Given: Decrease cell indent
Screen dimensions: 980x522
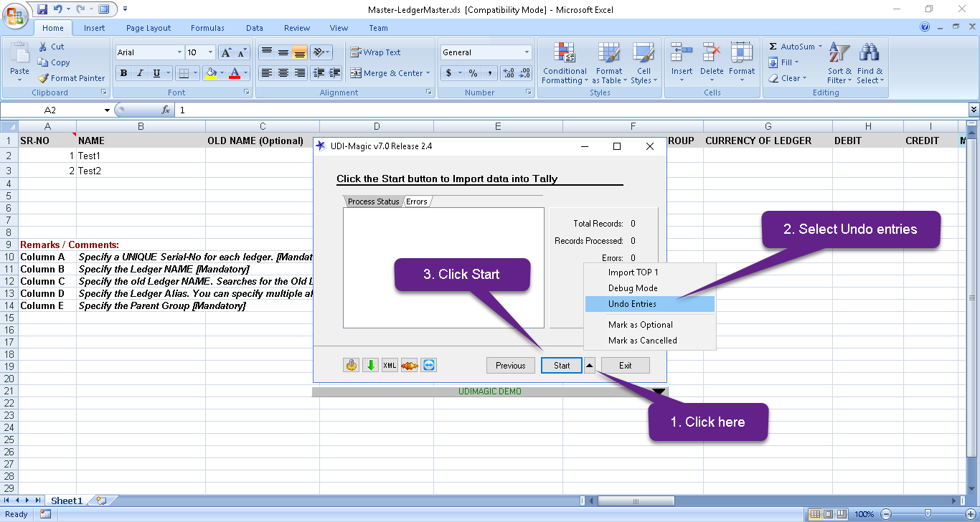Looking at the screenshot, I should 318,73.
